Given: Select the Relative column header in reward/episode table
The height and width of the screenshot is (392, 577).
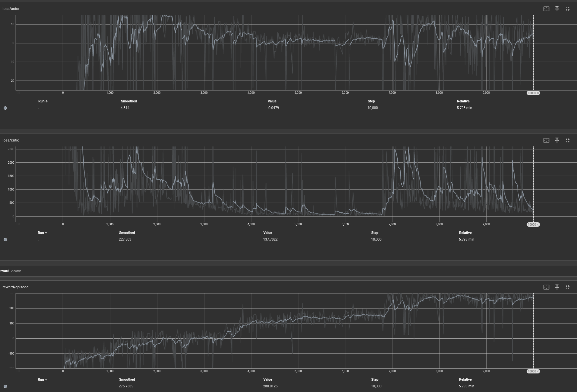Looking at the screenshot, I should [x=465, y=380].
